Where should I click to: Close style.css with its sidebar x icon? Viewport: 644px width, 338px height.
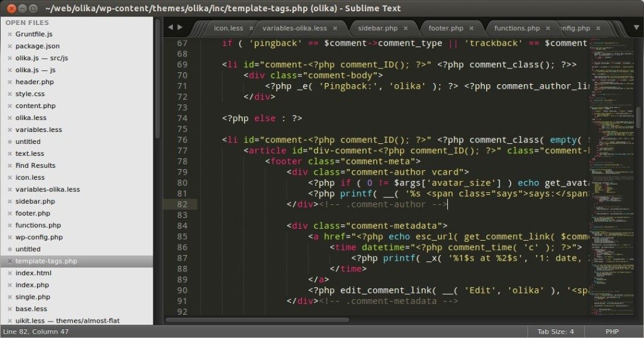point(10,94)
